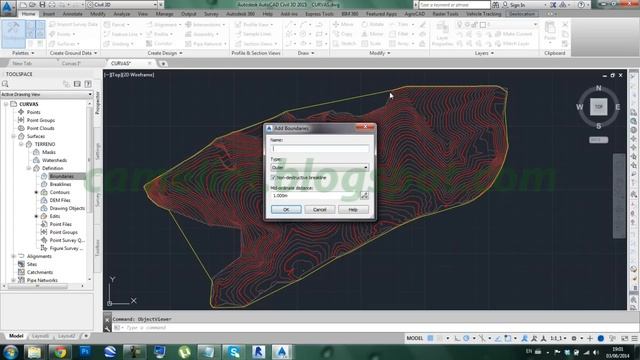The width and height of the screenshot is (640, 360).
Task: Click Help in Add Boundaries dialog
Action: click(x=353, y=209)
